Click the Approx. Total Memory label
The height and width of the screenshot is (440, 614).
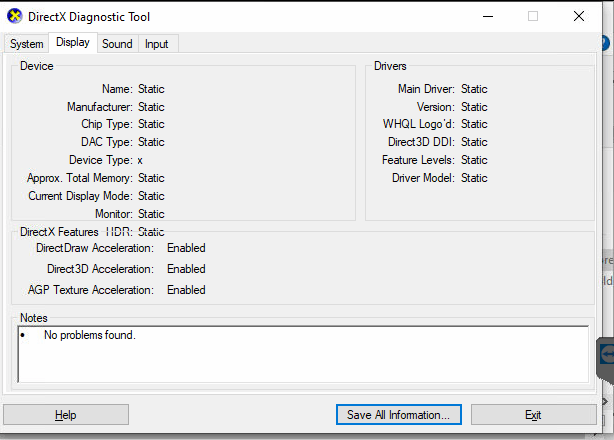click(x=80, y=178)
